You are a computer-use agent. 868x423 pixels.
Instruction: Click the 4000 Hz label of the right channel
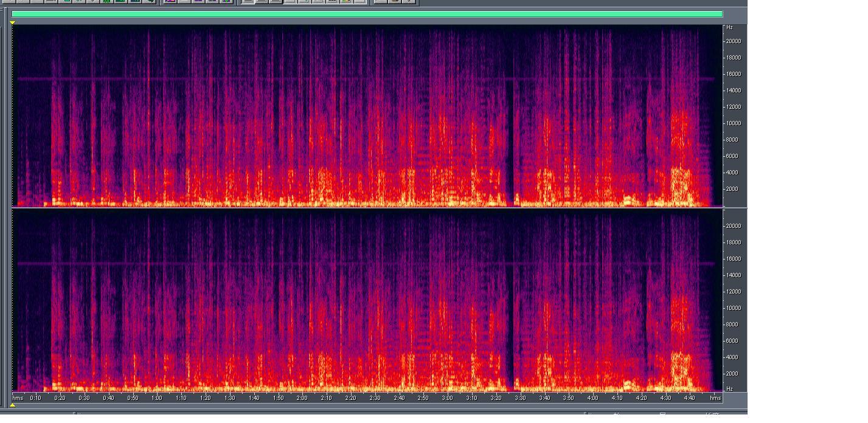pos(733,357)
